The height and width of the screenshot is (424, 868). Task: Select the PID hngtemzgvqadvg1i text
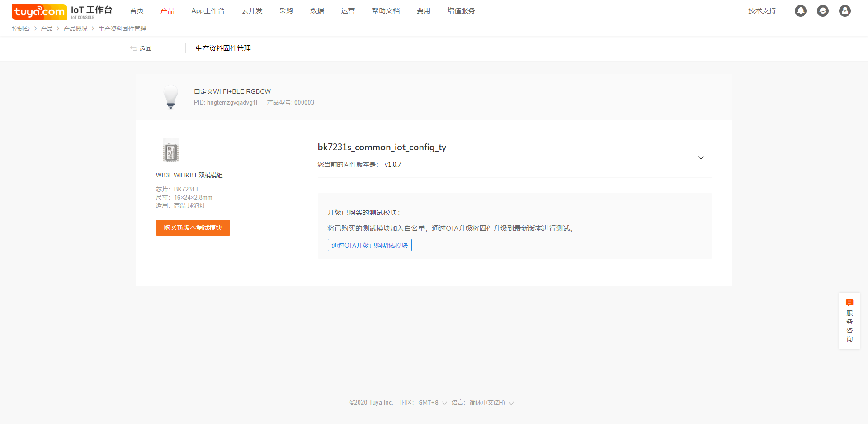coord(226,103)
